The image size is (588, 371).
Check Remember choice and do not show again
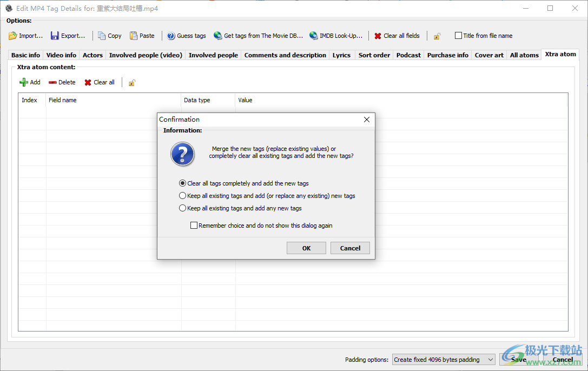click(x=194, y=225)
